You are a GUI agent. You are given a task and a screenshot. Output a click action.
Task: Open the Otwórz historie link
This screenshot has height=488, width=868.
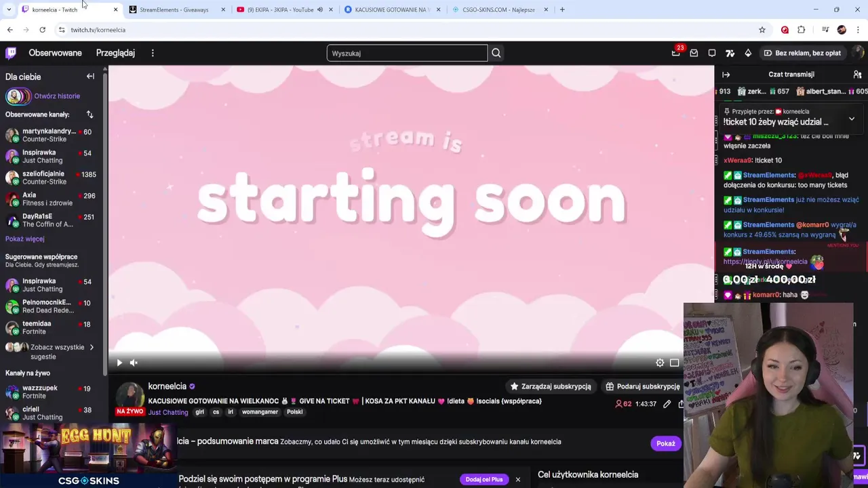(57, 96)
